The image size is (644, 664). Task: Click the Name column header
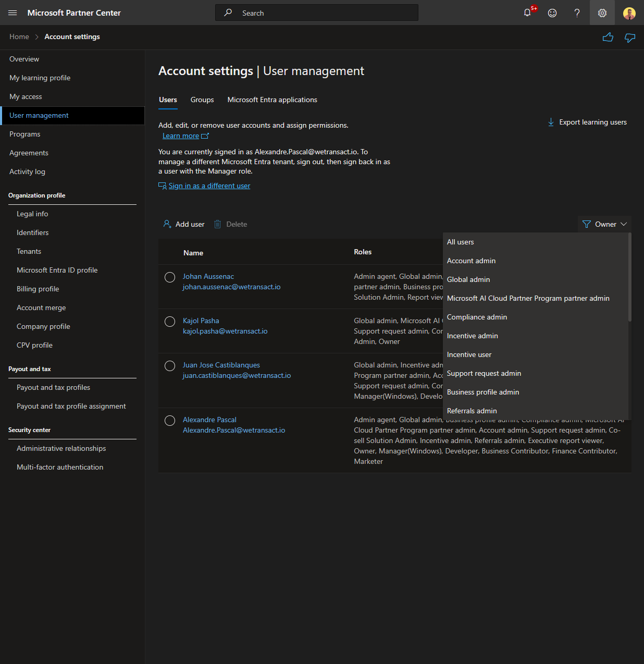tap(193, 253)
